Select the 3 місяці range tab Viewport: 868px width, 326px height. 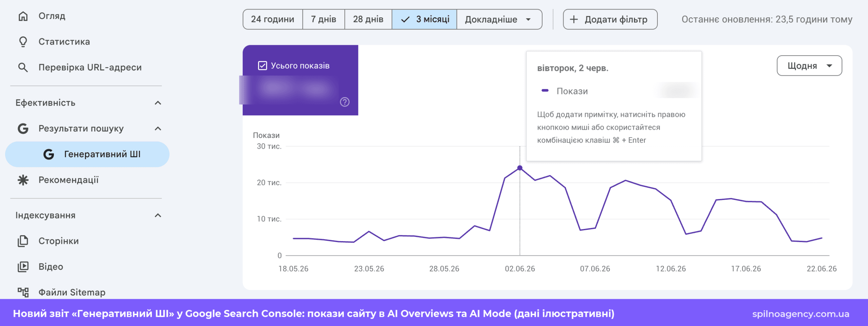(424, 19)
